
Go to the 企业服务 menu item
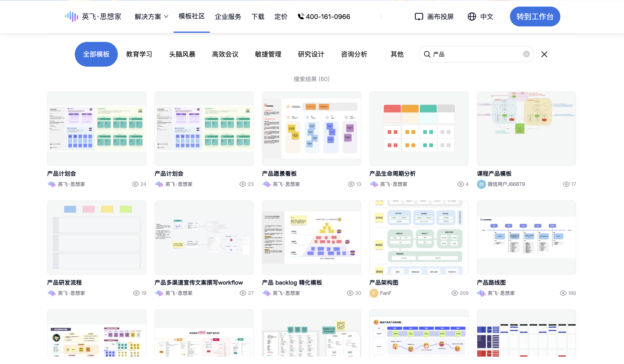[x=228, y=17]
